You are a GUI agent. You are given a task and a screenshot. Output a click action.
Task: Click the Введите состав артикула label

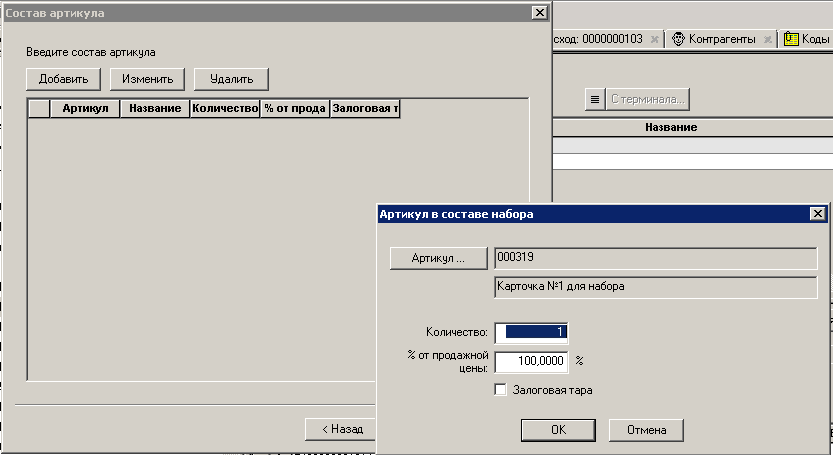tap(91, 52)
